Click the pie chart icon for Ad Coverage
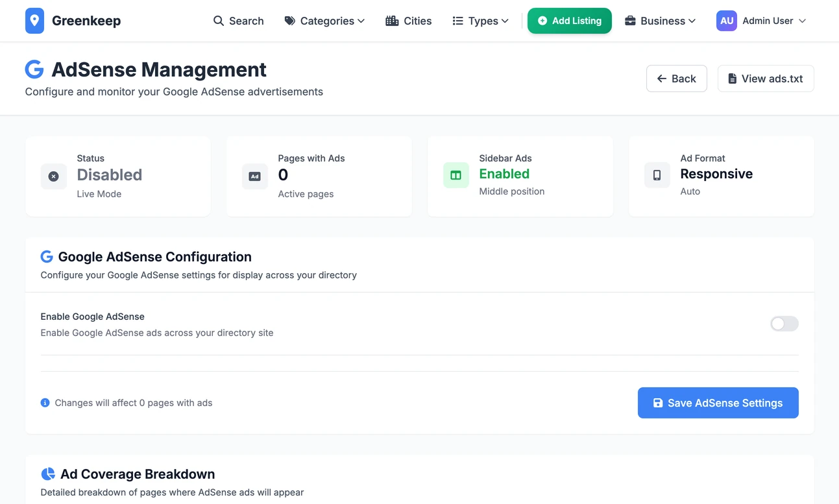The height and width of the screenshot is (504, 839). pyautogui.click(x=48, y=474)
